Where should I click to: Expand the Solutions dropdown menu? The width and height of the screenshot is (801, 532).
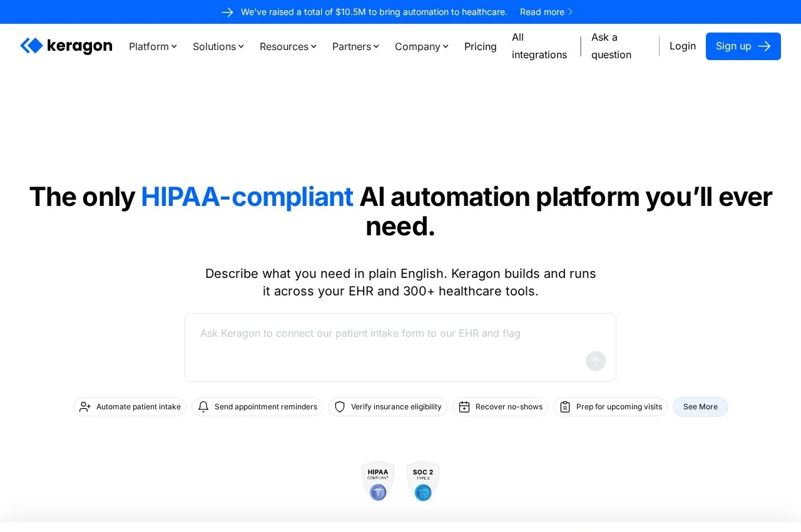pos(218,46)
